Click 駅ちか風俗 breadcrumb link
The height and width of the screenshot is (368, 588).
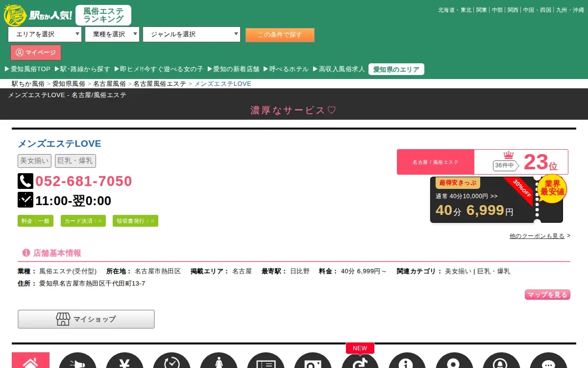28,84
